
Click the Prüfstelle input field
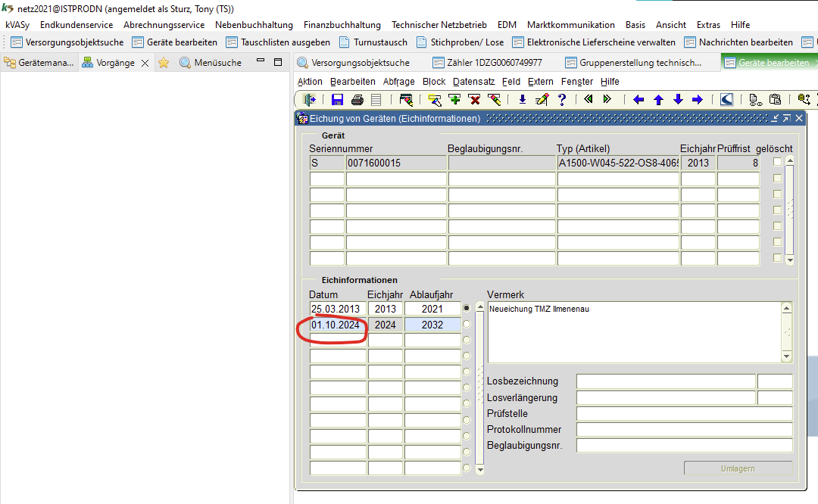point(684,413)
